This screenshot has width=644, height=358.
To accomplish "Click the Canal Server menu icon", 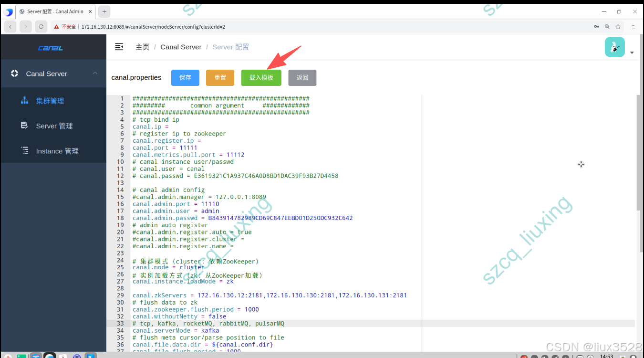I will point(14,74).
